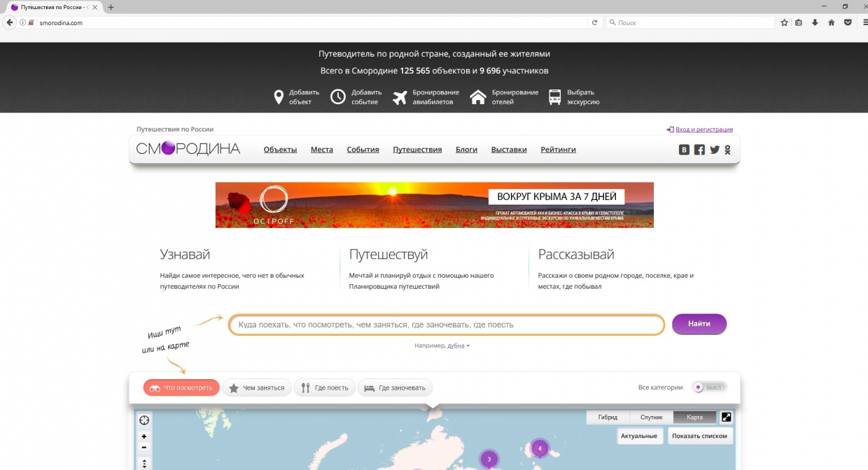
Task: Open the Блоги menu
Action: 466,150
